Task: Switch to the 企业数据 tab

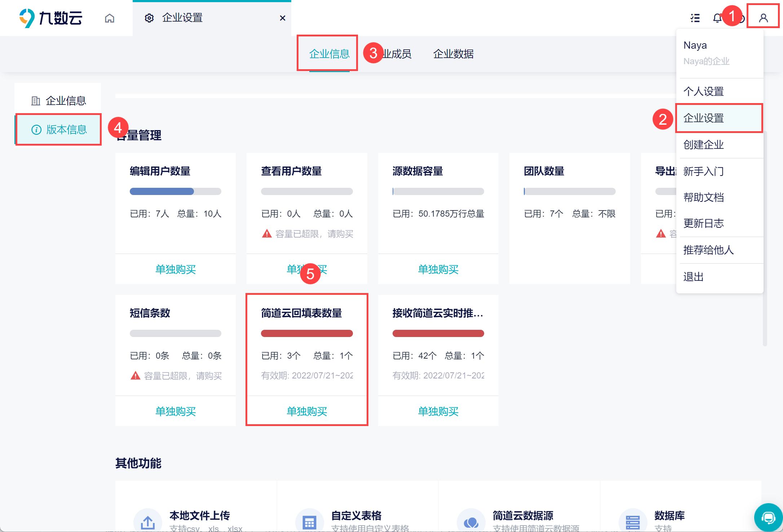Action: coord(453,54)
